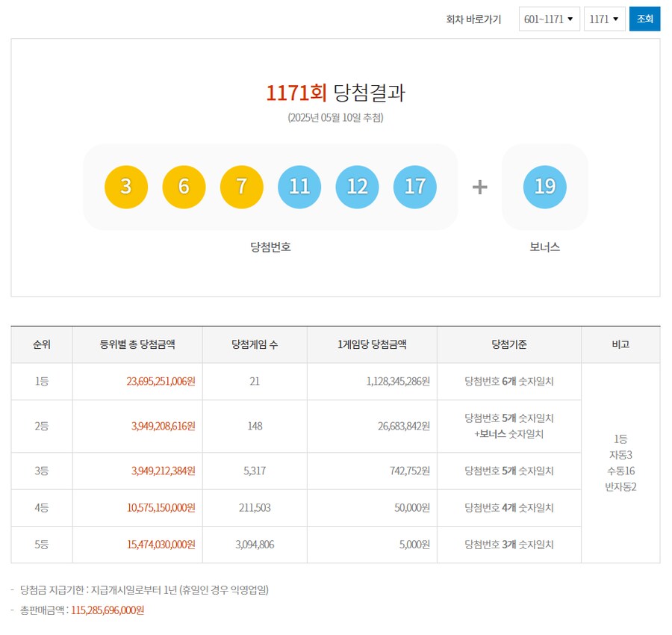Click the blue ball number 11
Viewport: 672px width, 635px height.
click(x=299, y=187)
